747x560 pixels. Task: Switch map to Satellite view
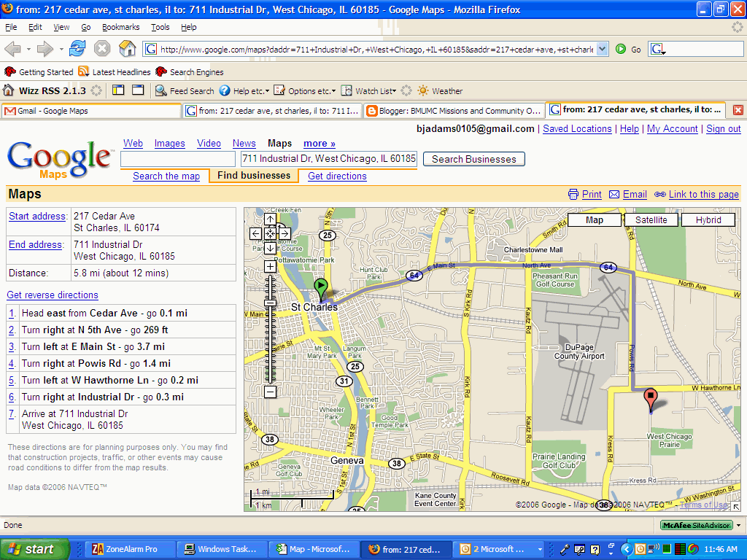(x=651, y=220)
